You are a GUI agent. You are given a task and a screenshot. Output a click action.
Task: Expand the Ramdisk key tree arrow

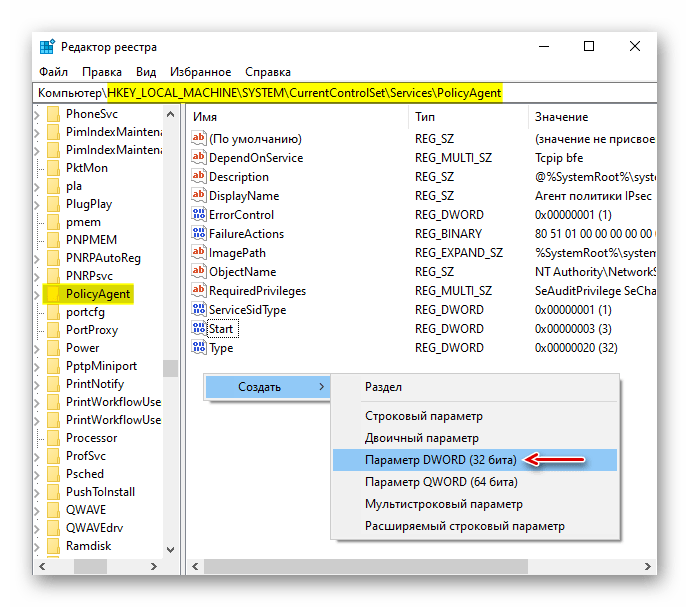[38, 546]
